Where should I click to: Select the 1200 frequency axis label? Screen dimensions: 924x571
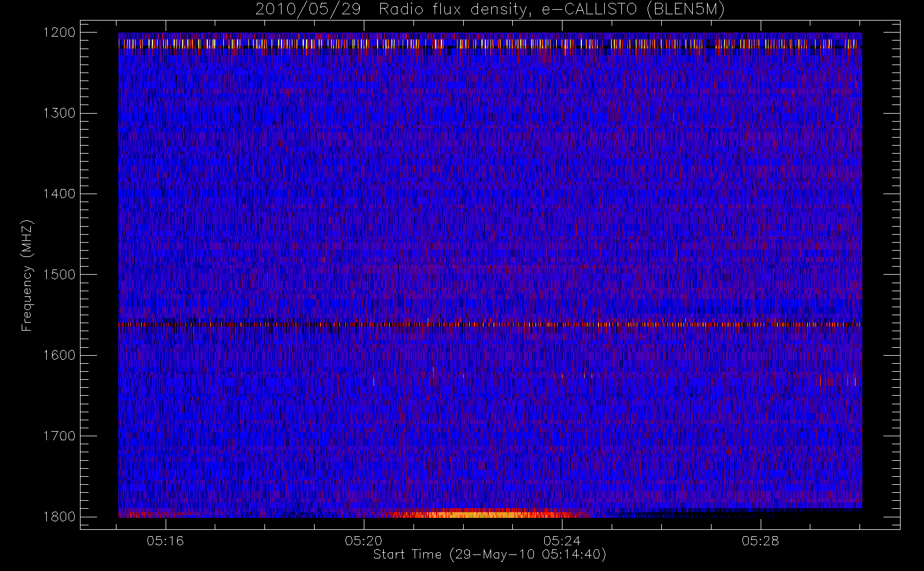59,33
